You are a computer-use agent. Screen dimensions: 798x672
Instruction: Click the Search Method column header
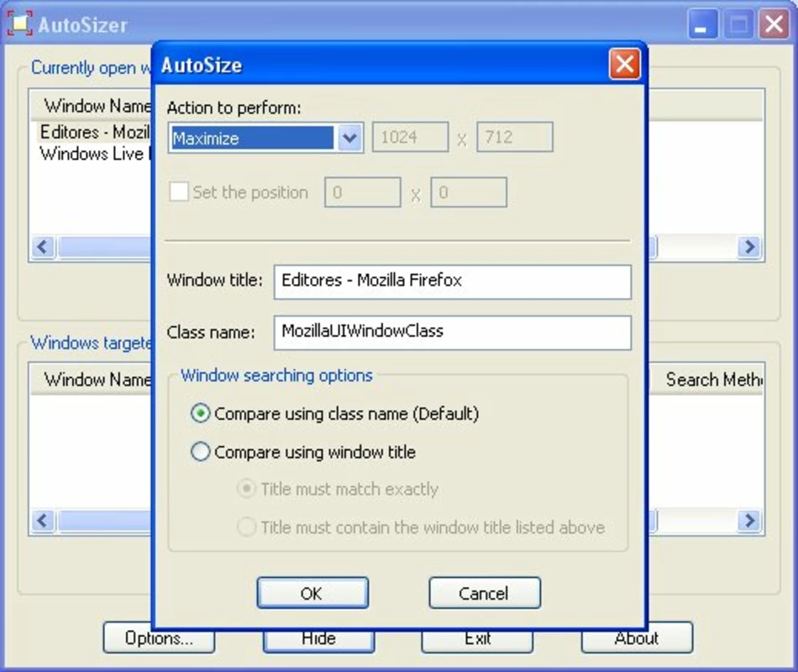tap(706, 380)
